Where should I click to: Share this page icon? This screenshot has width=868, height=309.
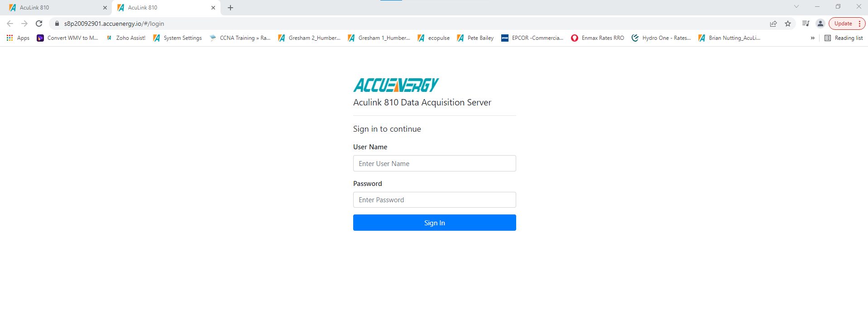pyautogui.click(x=773, y=24)
